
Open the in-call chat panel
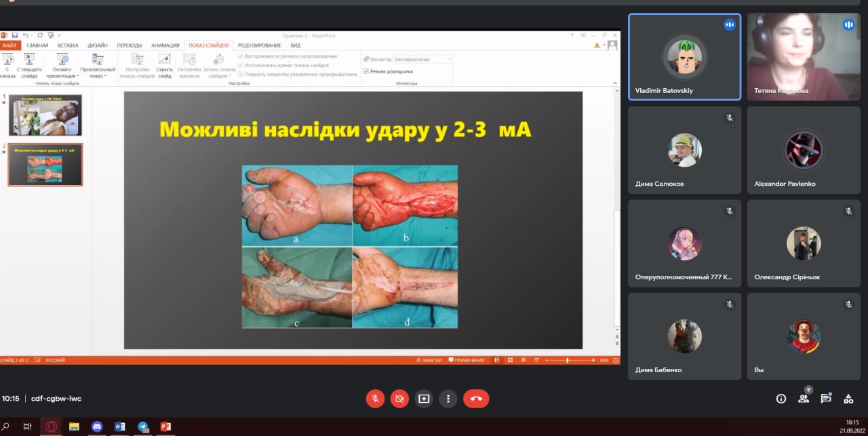(825, 399)
